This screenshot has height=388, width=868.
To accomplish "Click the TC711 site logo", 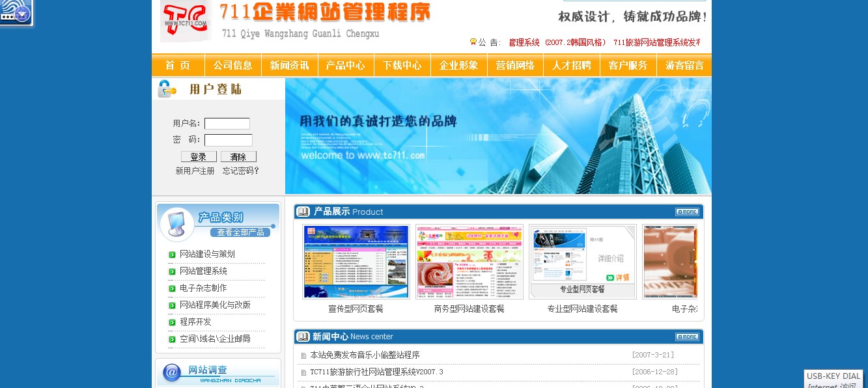I will click(x=186, y=20).
